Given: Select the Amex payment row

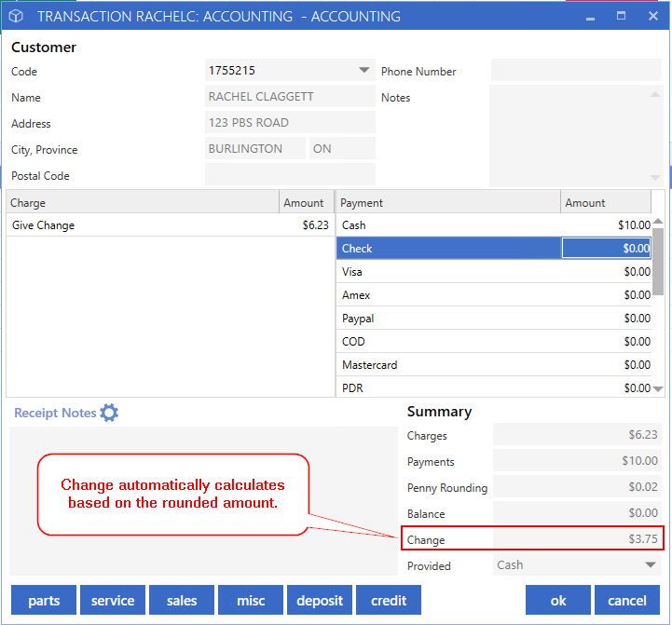Looking at the screenshot, I should tap(494, 294).
